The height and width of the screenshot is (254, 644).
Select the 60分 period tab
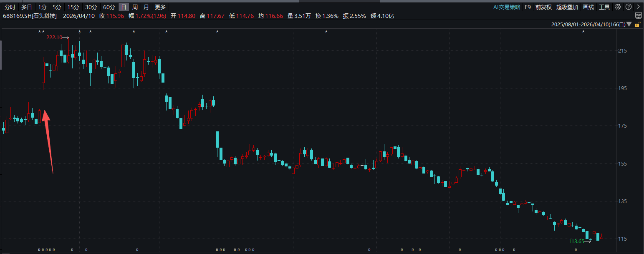[x=109, y=7]
